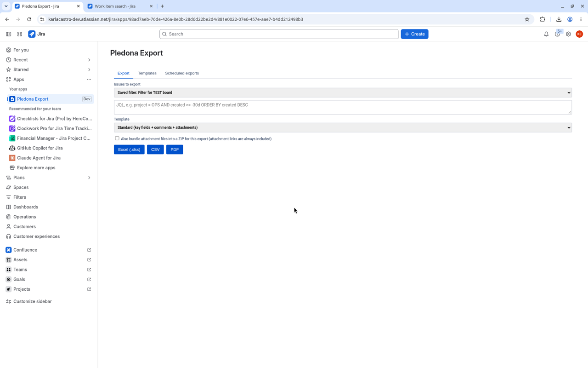
Task: Open Clockwork Pro for Jira Time Tracking
Action: click(51, 128)
